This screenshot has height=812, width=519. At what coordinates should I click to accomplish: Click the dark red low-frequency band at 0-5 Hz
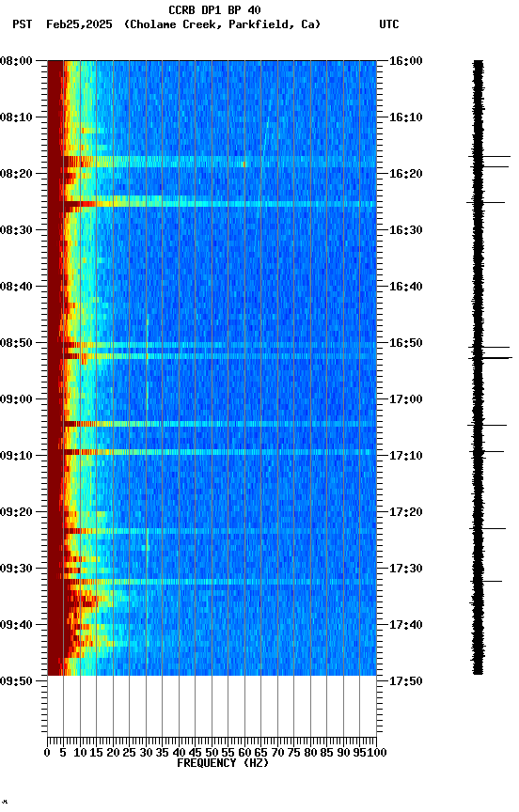(x=55, y=367)
